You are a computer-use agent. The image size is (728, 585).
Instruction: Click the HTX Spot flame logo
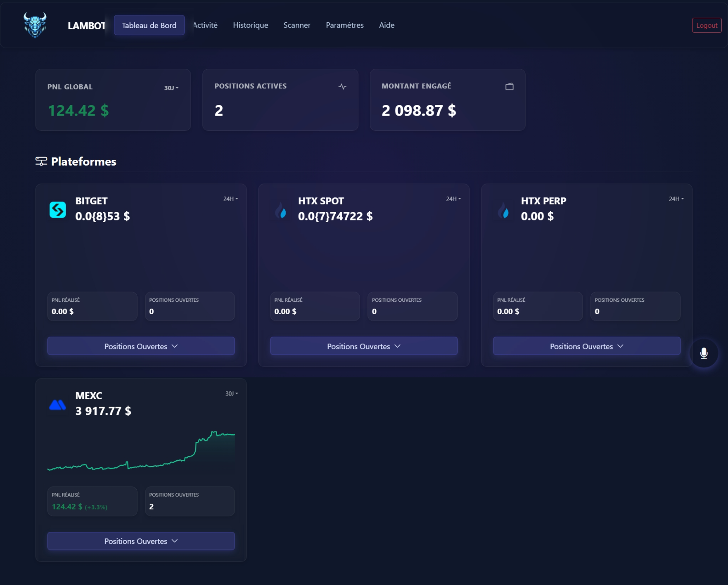tap(281, 210)
